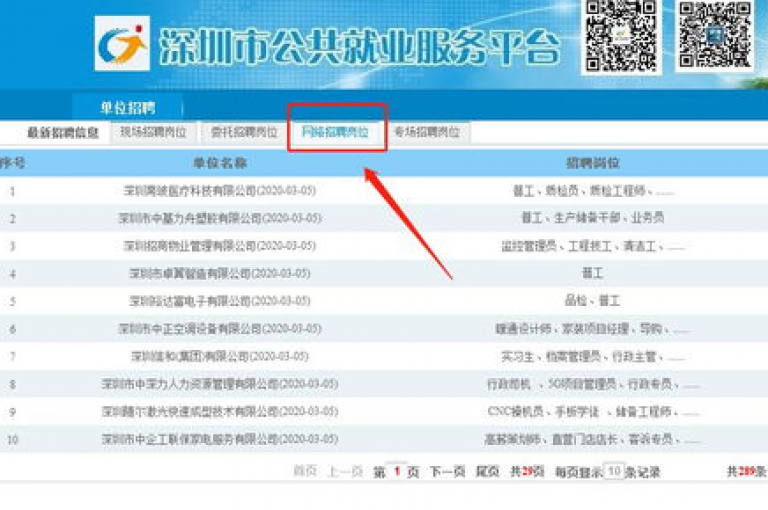Viewport: 768px width, 510px height.
Task: Click the 最新招聘信息 label
Action: (x=63, y=133)
